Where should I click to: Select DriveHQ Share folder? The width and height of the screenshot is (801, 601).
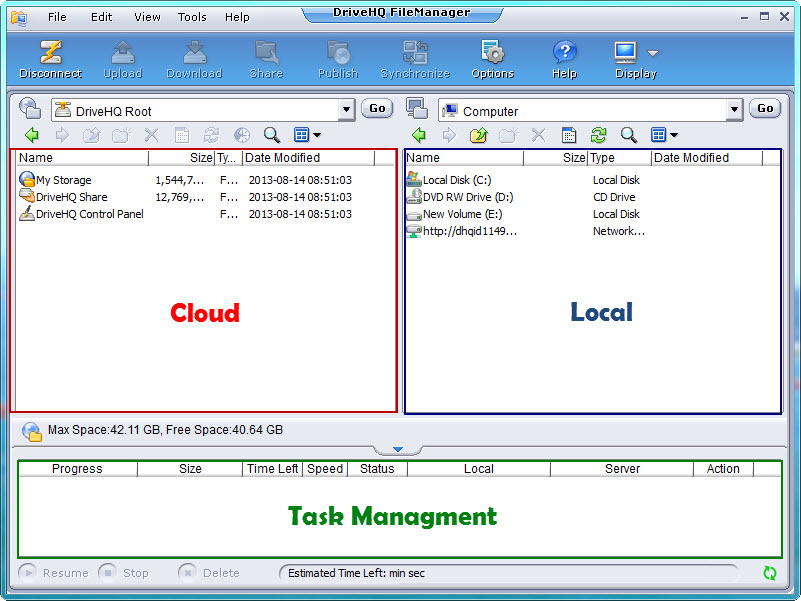[x=63, y=197]
